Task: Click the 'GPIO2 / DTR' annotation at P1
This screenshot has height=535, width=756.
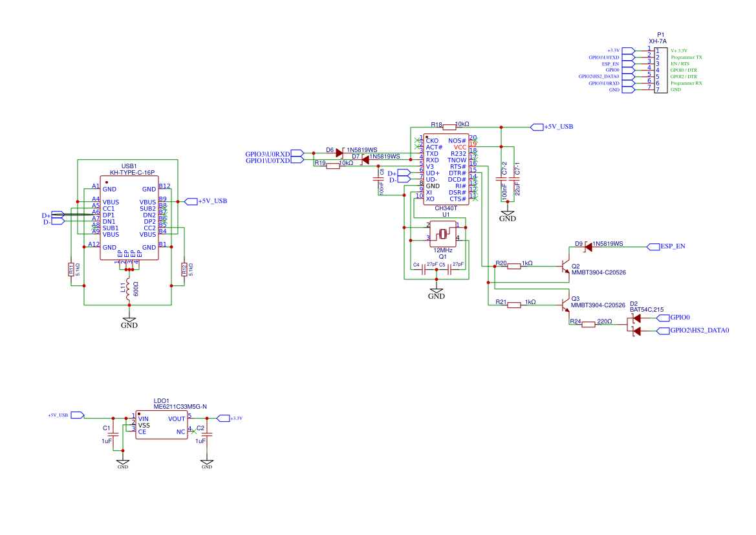Action: click(684, 77)
